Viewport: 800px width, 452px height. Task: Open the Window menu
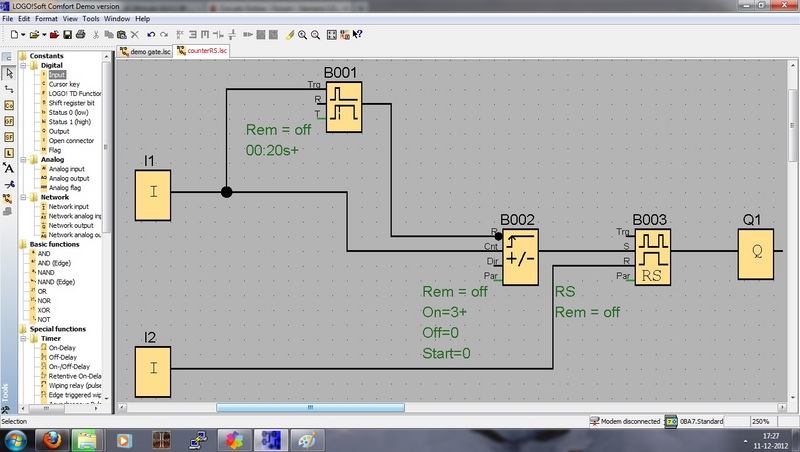point(117,18)
